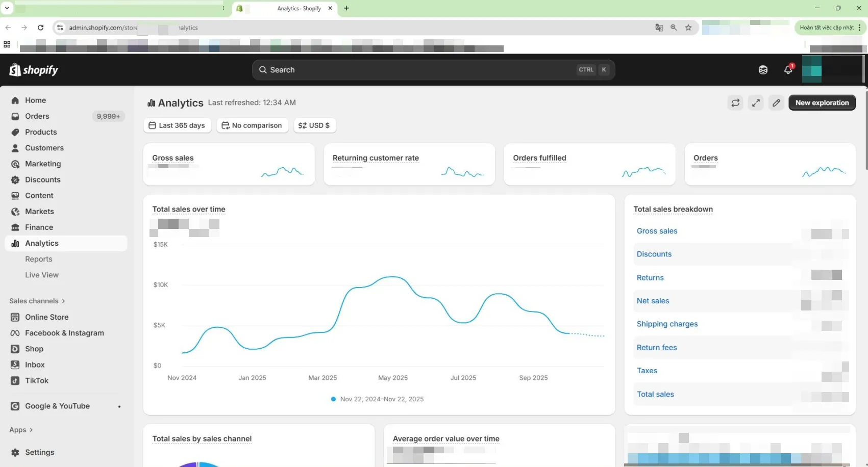
Task: Reload the page in browser
Action: pos(41,28)
